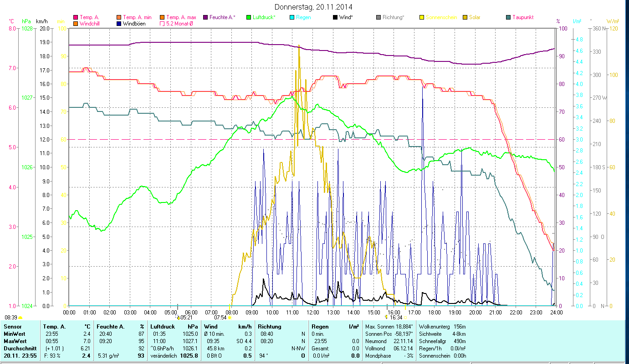Click the absolute humidity '5.31 g/m³' value
Image resolution: width=629 pixels, height=364 pixels.
(x=109, y=356)
